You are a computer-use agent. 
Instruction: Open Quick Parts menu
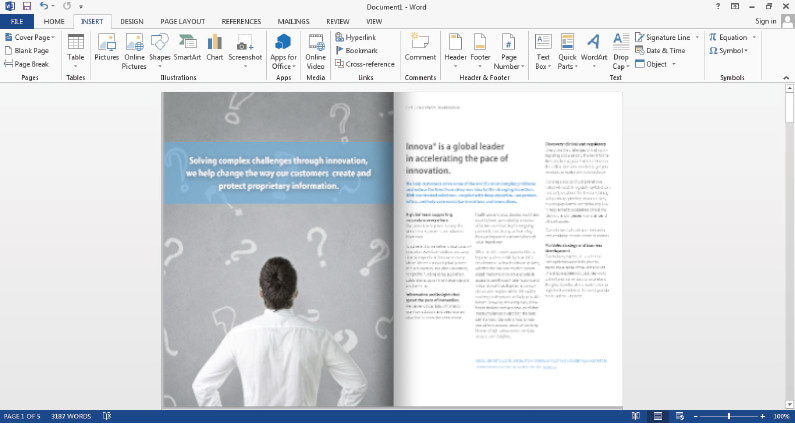click(x=567, y=52)
